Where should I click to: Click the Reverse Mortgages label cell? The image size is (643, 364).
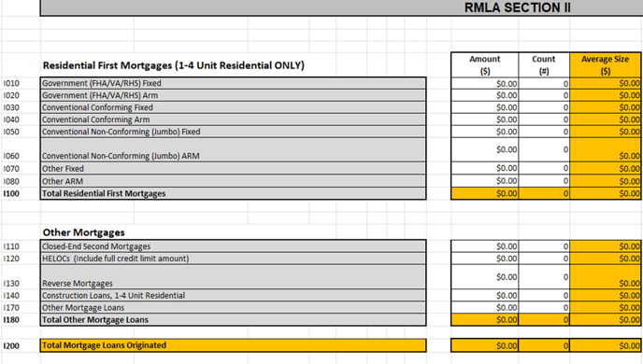[233, 277]
